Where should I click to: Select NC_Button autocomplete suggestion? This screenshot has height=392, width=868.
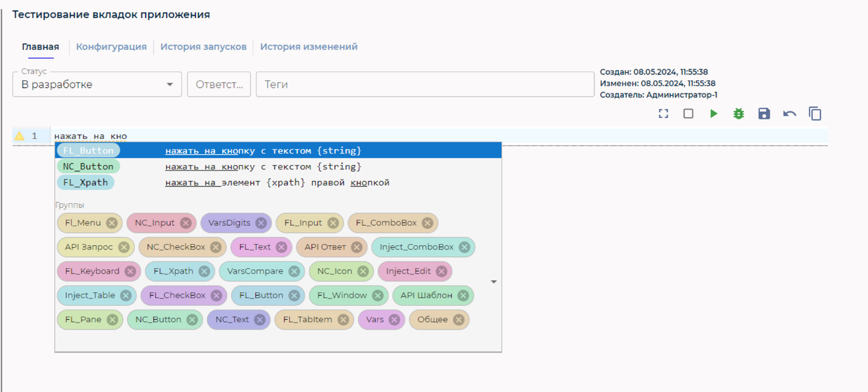(278, 166)
